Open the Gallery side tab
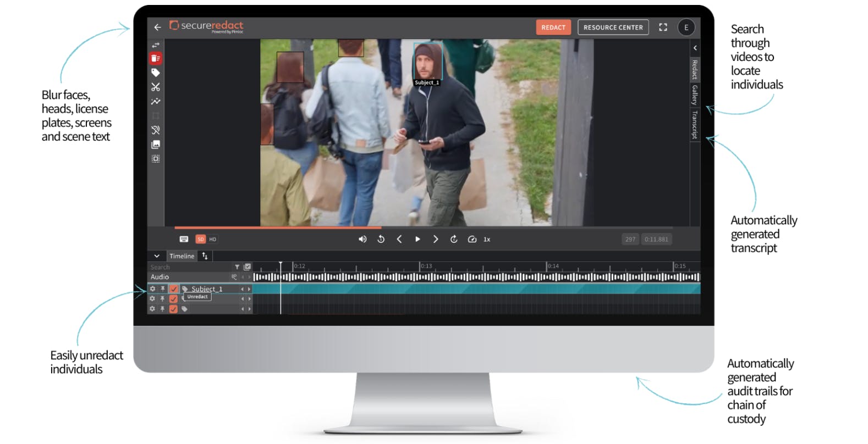This screenshot has height=444, width=868. click(x=695, y=95)
